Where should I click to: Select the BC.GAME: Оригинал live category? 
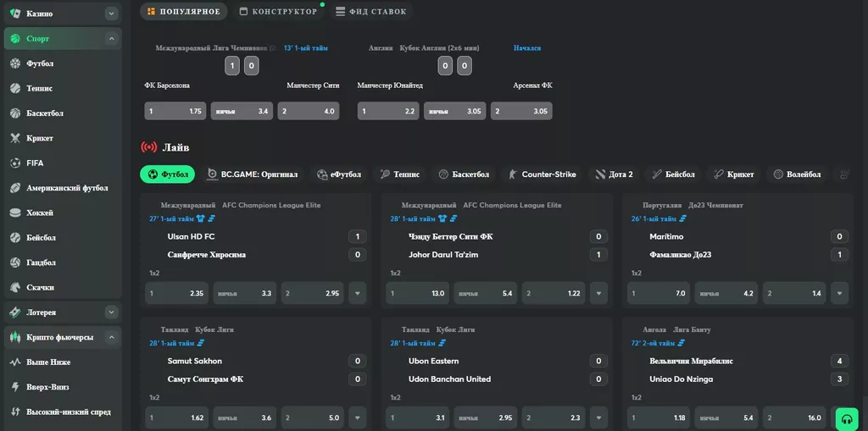coord(253,174)
